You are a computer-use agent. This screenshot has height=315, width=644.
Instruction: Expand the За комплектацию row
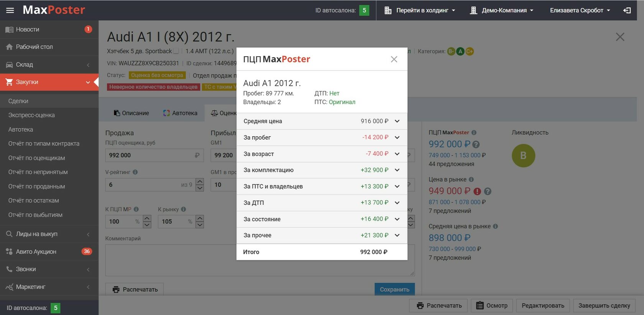coord(397,170)
